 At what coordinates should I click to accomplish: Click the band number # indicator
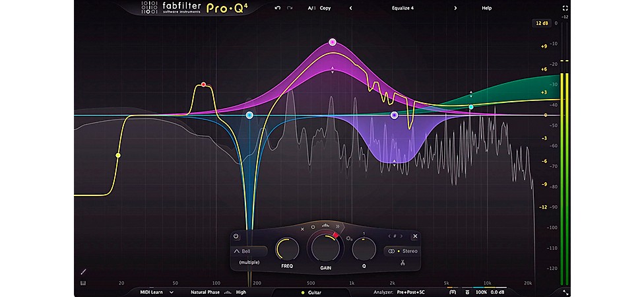(395, 236)
